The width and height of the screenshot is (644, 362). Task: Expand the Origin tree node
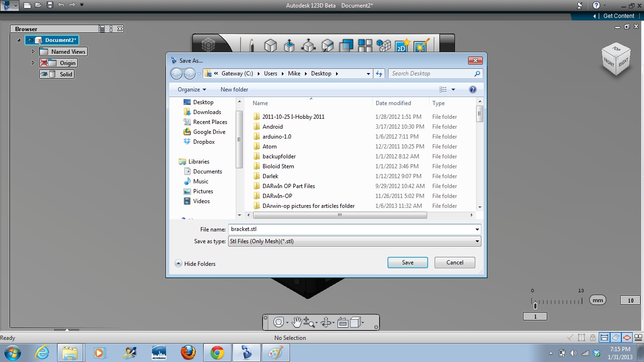tap(33, 63)
